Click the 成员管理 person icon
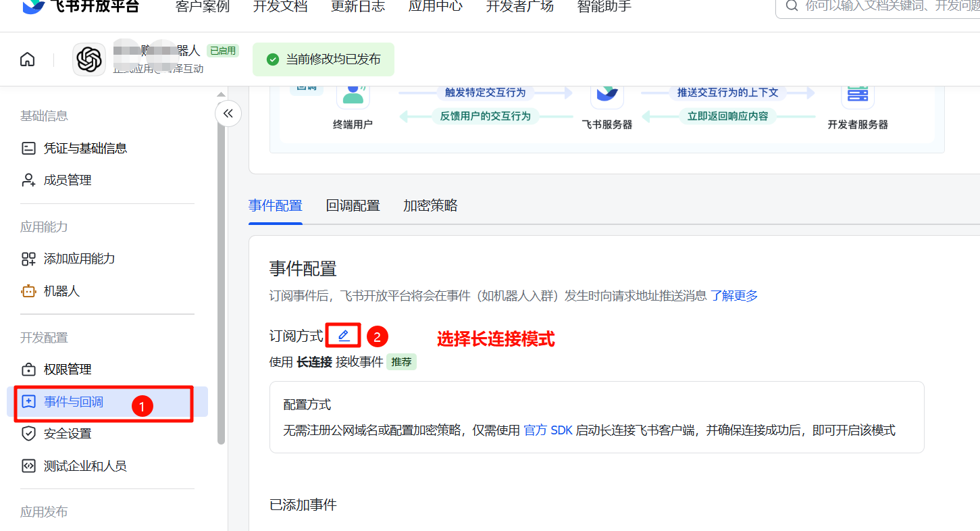Image resolution: width=980 pixels, height=531 pixels. [x=28, y=180]
